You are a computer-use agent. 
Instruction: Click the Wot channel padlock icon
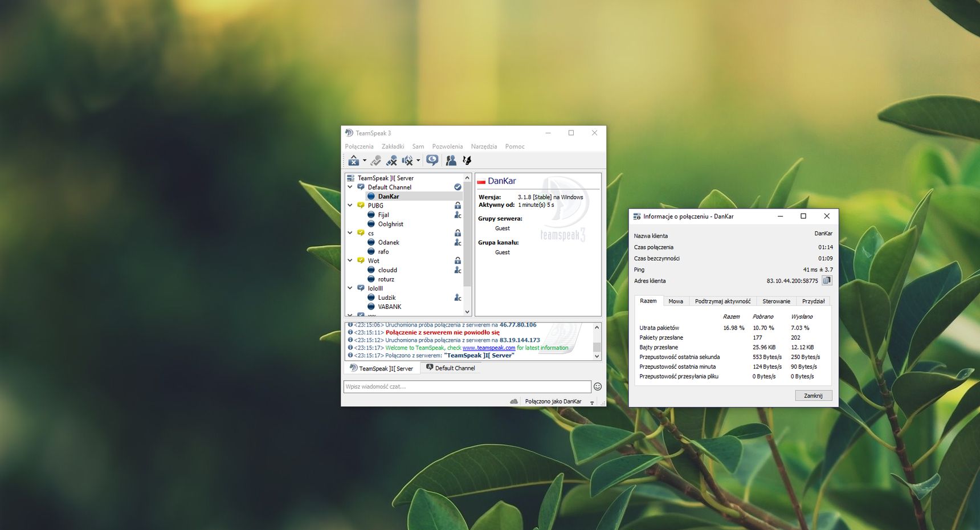pyautogui.click(x=458, y=260)
